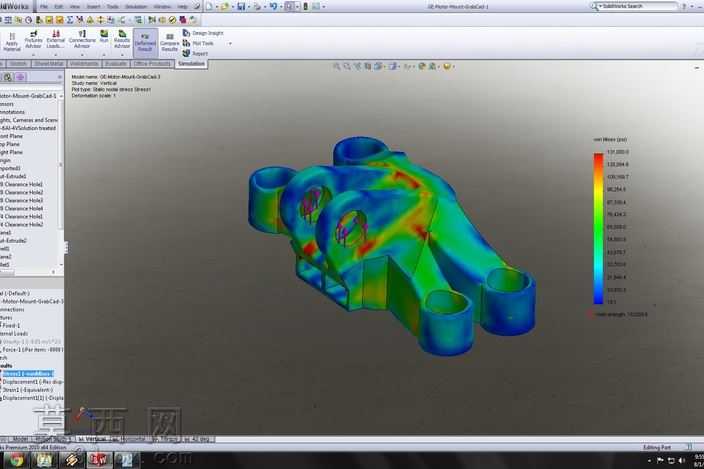Select the Simulation ribbon tab
Viewport: 704px width, 469px height.
(191, 64)
